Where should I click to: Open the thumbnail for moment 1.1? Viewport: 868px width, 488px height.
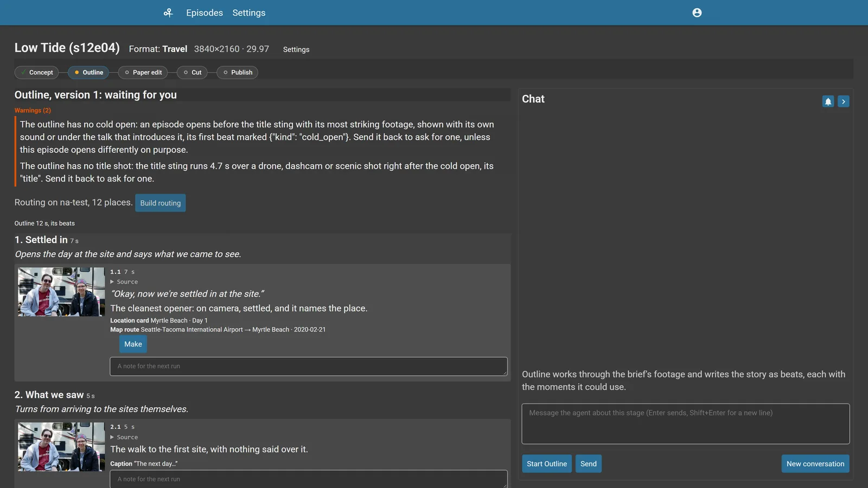(x=61, y=292)
